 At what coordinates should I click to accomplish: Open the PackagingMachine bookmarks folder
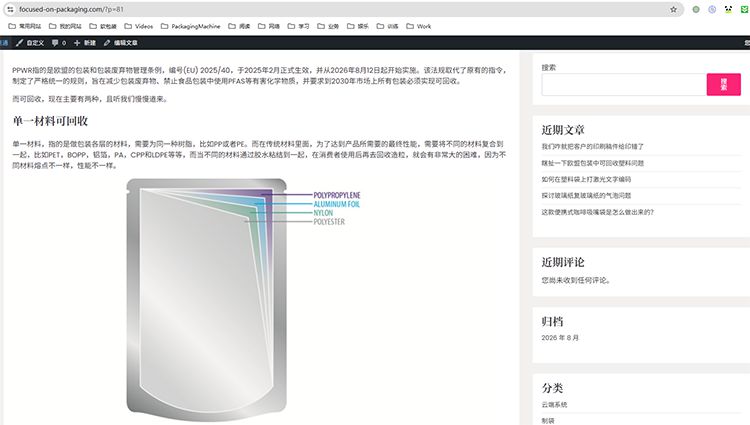coord(190,26)
